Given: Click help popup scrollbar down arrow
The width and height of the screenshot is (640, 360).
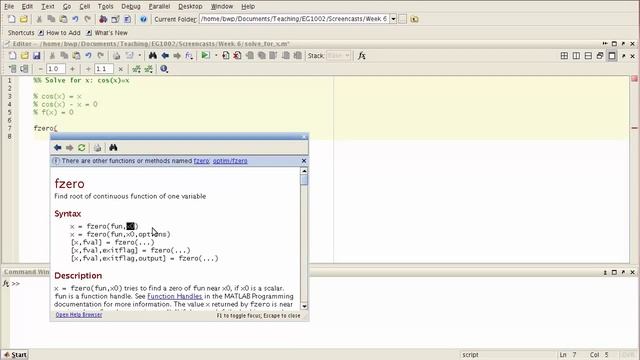Looking at the screenshot, I should coord(304,306).
